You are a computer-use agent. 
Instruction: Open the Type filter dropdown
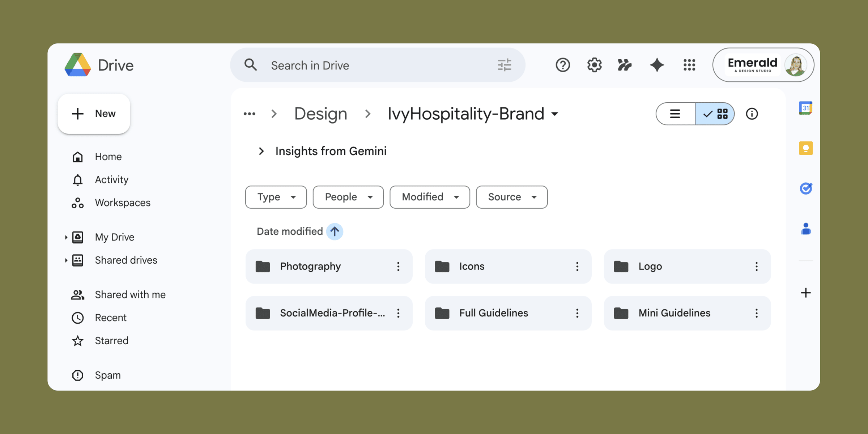276,197
